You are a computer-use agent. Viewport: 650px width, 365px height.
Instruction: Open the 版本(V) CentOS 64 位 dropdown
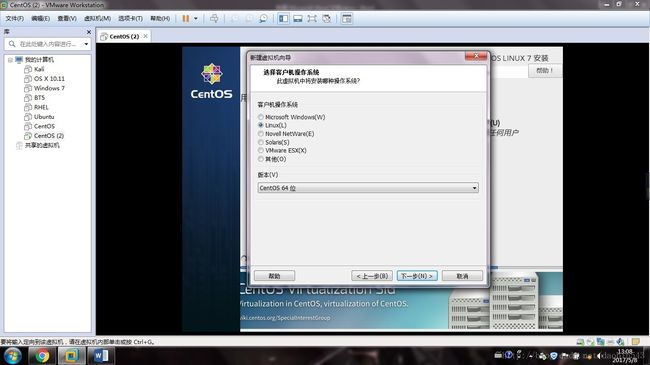pos(368,188)
